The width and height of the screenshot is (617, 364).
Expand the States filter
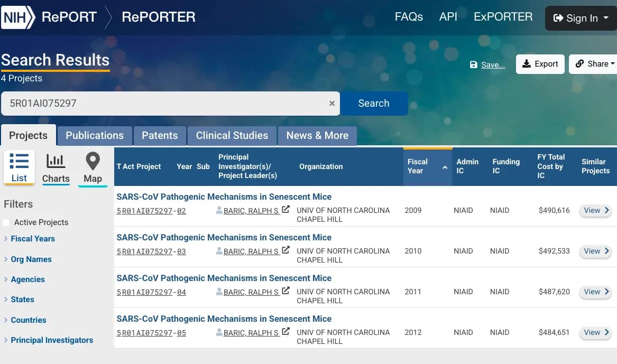tap(19, 299)
